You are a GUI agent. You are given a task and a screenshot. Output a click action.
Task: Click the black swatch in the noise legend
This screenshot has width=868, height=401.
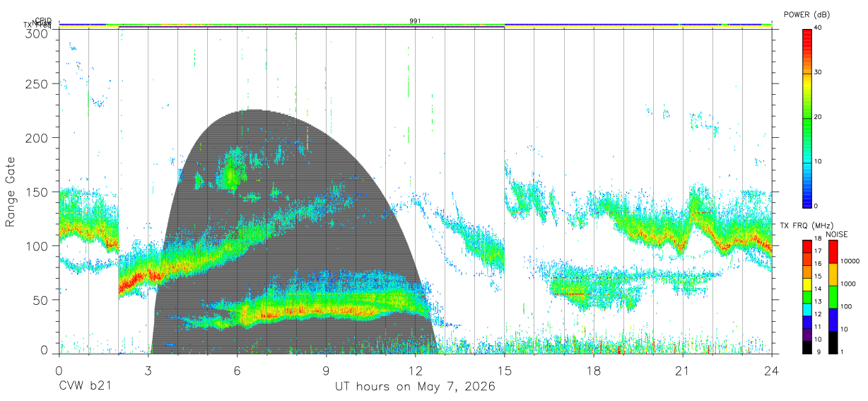point(833,342)
